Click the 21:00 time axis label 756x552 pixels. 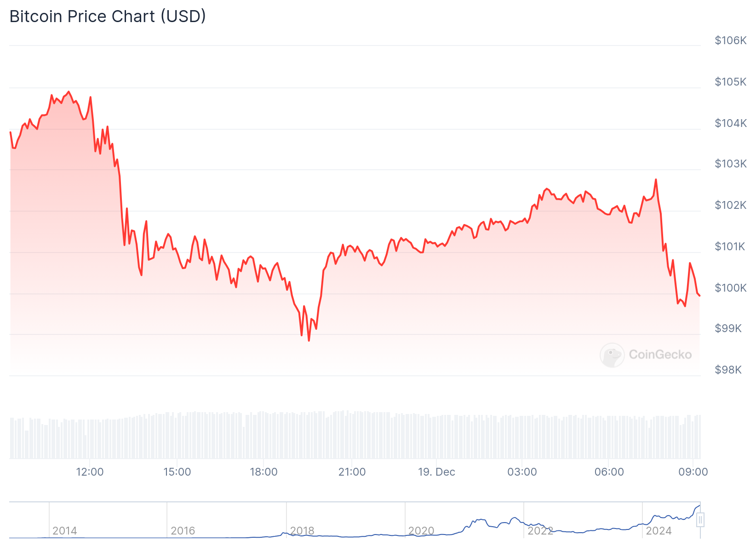(352, 472)
